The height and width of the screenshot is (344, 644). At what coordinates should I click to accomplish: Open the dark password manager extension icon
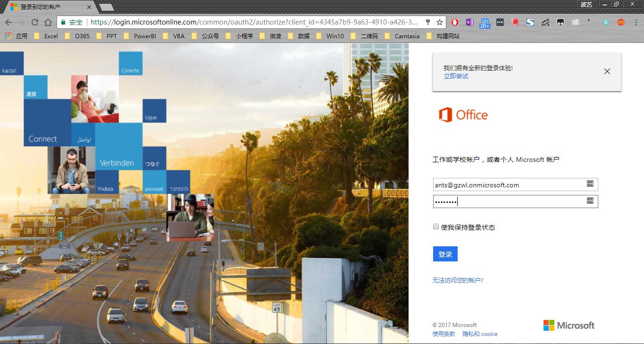(500, 22)
